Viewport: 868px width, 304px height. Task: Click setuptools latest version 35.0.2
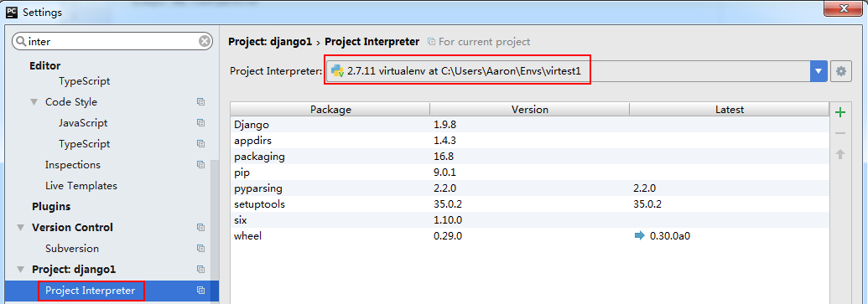(x=647, y=204)
